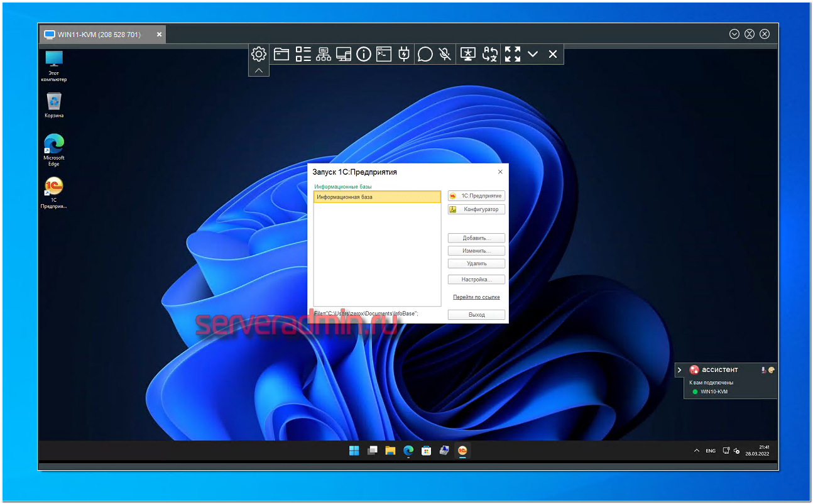Image resolution: width=813 pixels, height=504 pixels.
Task: Expand the toolbar down-chevron menu
Action: pyautogui.click(x=533, y=54)
